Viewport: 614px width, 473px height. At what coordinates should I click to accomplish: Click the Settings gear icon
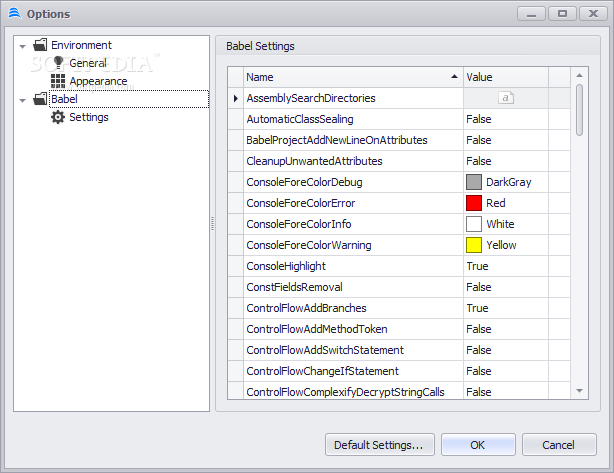coord(58,117)
